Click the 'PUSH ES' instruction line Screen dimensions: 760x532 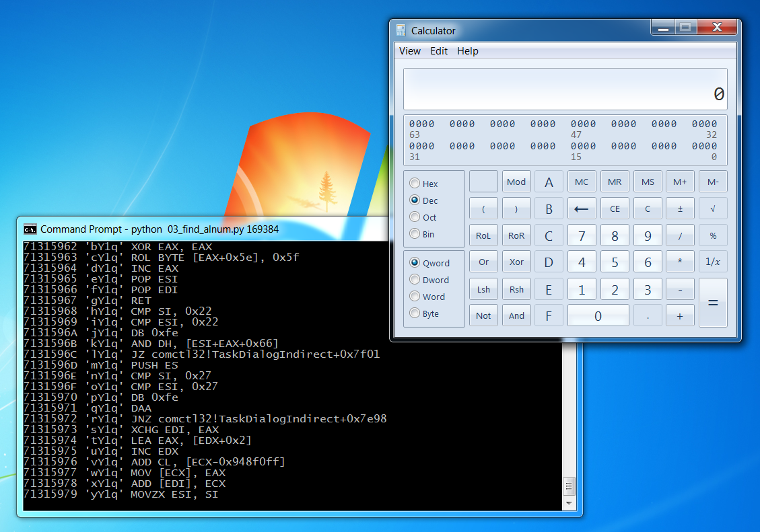[x=101, y=365]
